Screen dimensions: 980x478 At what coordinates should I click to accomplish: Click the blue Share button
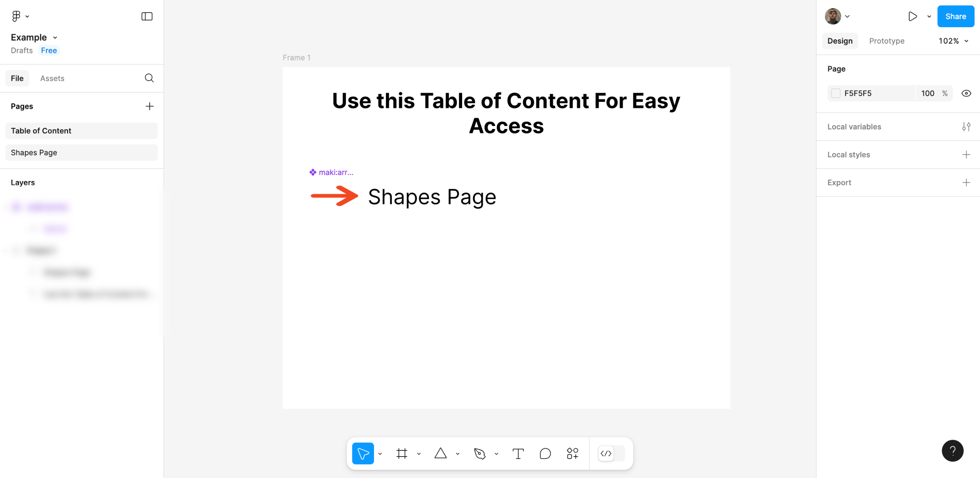[x=955, y=16]
